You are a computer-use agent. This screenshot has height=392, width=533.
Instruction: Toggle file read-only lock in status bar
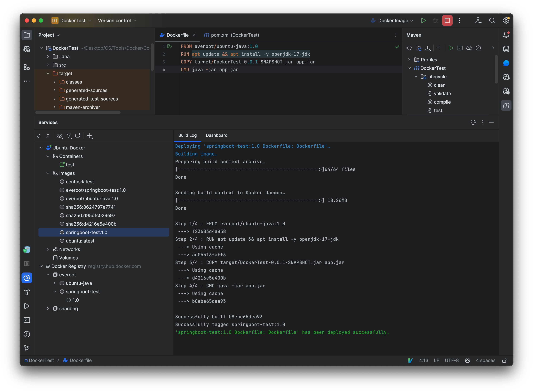(x=505, y=360)
